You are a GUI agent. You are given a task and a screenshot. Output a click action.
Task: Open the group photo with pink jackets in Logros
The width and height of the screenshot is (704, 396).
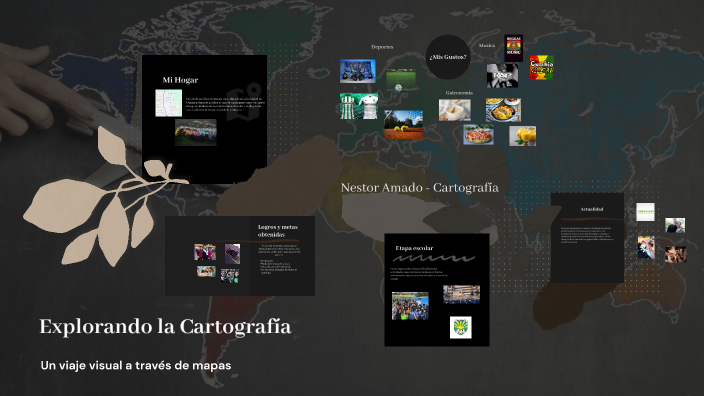(205, 252)
